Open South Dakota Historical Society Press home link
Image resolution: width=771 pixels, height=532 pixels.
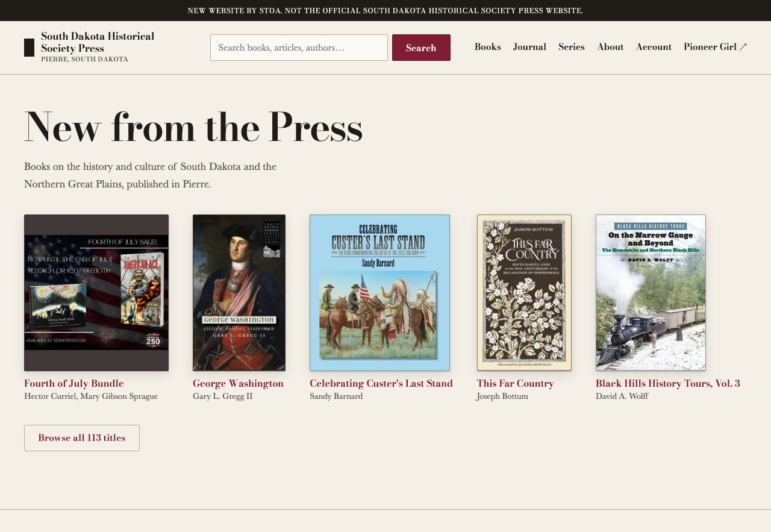pos(89,47)
